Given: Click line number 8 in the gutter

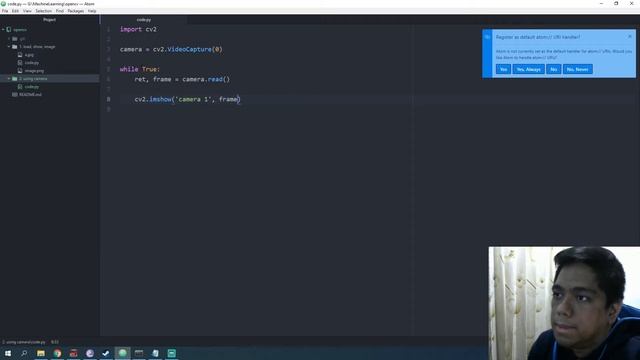Looking at the screenshot, I should (109, 99).
